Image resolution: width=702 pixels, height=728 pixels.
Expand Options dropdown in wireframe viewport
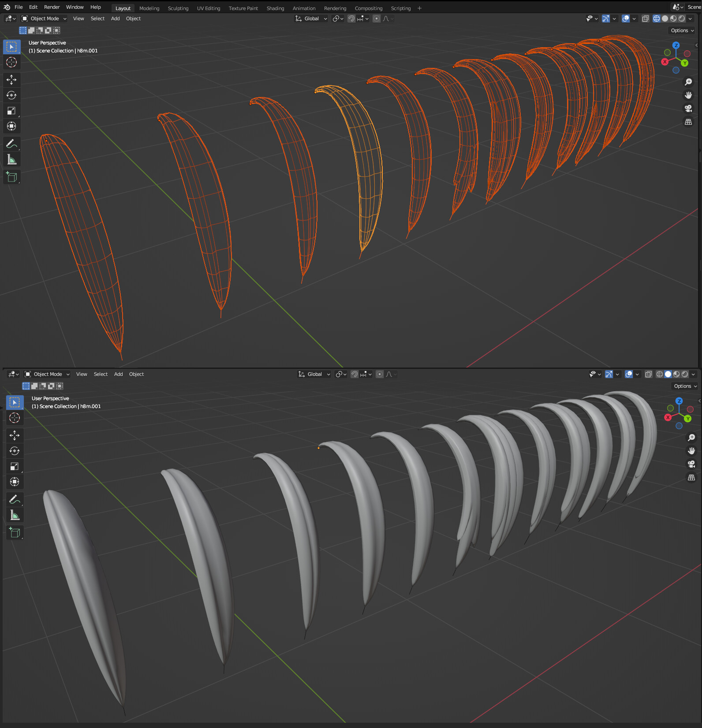[682, 30]
